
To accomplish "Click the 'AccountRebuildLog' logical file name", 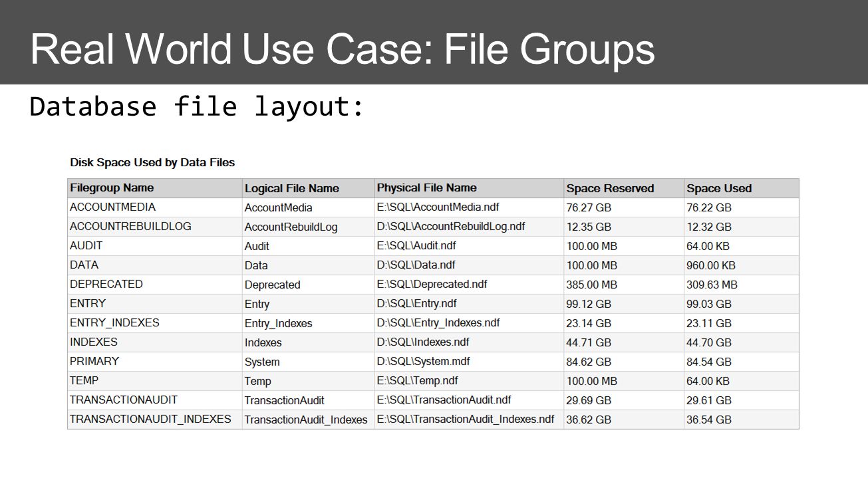I will pos(291,227).
